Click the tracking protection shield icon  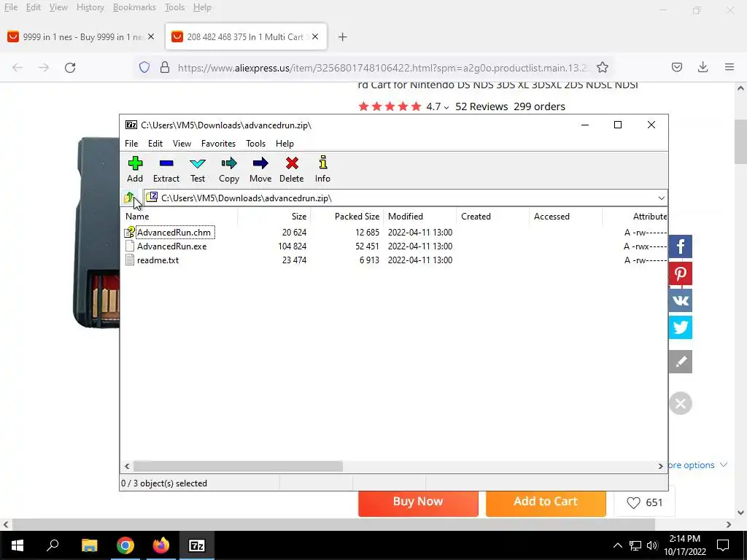pos(144,68)
